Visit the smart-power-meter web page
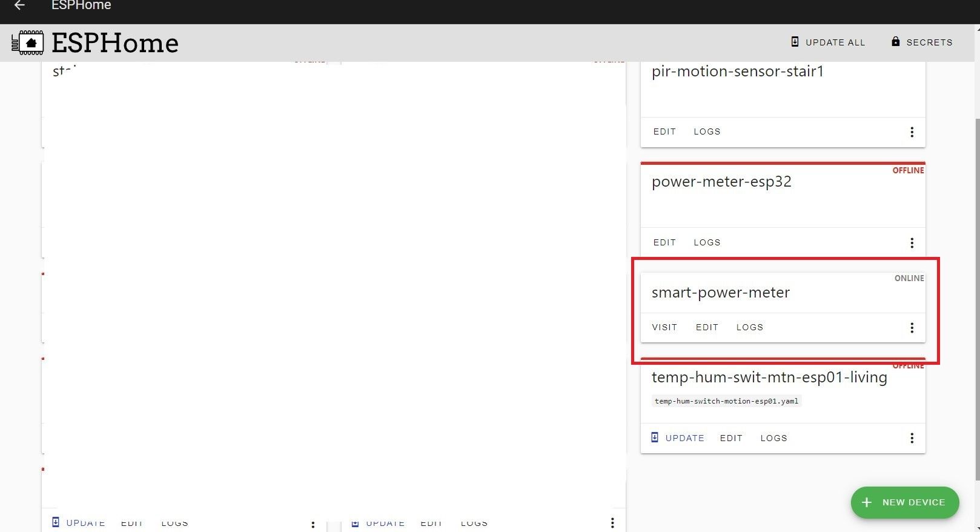Image resolution: width=980 pixels, height=532 pixels. coord(664,327)
